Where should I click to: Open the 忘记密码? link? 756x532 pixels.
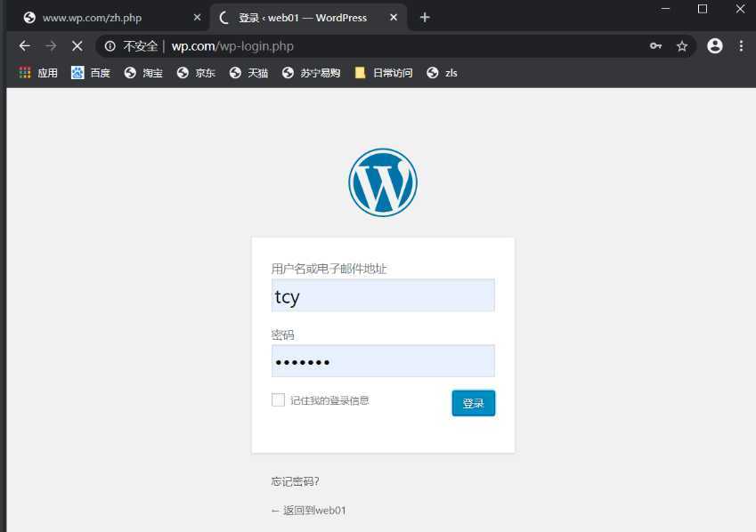tap(295, 481)
